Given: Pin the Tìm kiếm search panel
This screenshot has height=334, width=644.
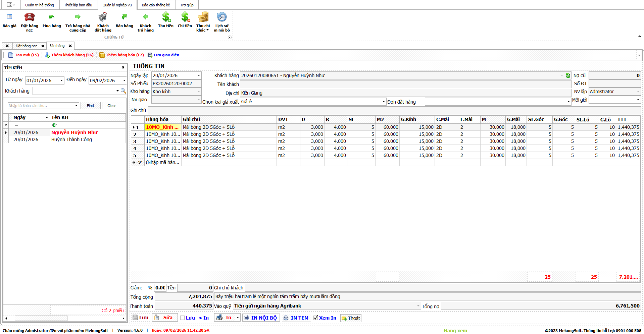Looking at the screenshot, I should (123, 68).
